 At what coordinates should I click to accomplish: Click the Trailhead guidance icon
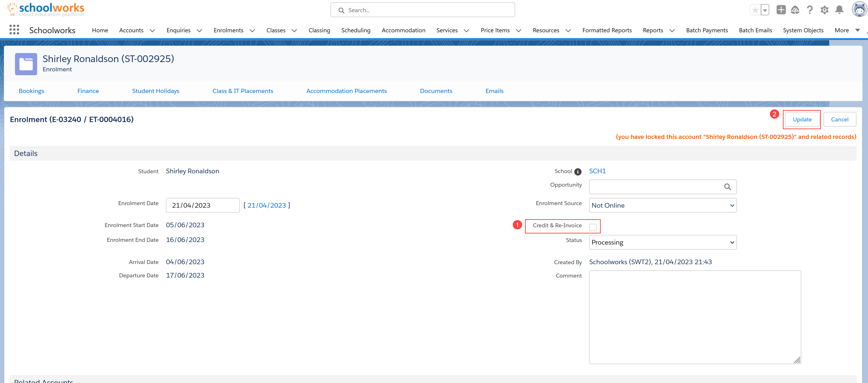coord(795,10)
